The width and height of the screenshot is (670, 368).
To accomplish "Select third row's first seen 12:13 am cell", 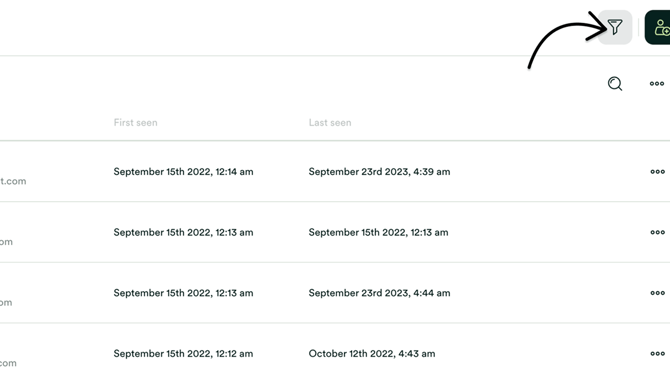I will coord(183,293).
